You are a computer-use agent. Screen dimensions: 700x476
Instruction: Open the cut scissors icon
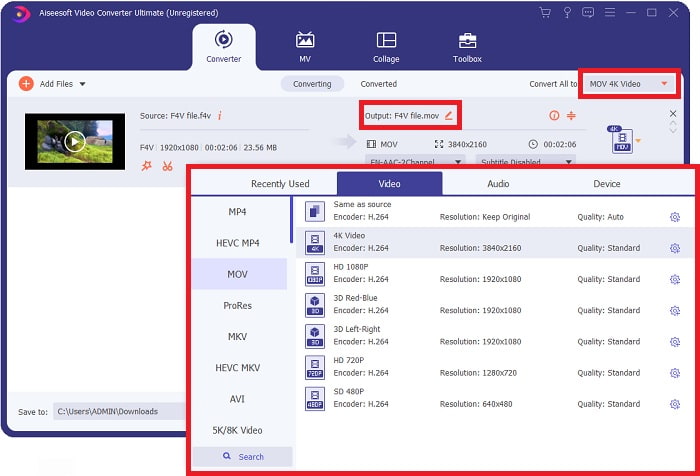tap(167, 166)
